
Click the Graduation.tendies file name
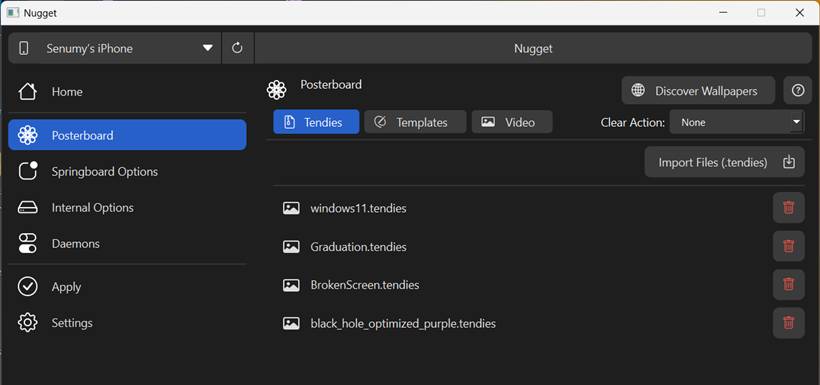(358, 247)
